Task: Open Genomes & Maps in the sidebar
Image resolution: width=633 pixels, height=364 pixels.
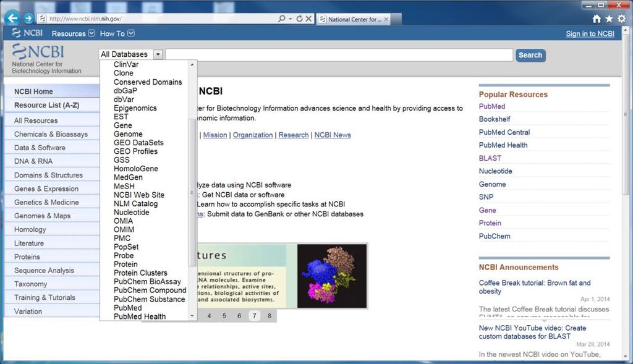Action: (52, 216)
